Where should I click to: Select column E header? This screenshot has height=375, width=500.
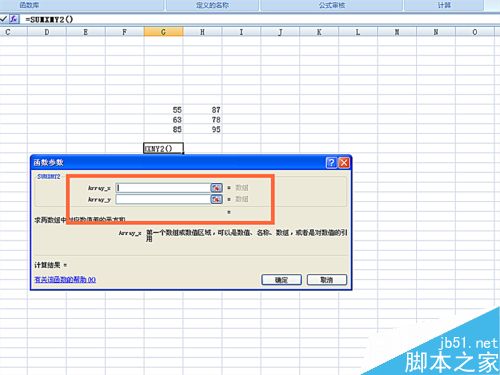point(86,32)
